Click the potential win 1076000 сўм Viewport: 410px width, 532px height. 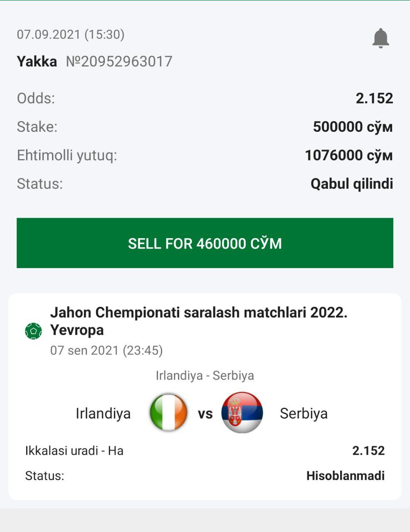[x=348, y=155]
